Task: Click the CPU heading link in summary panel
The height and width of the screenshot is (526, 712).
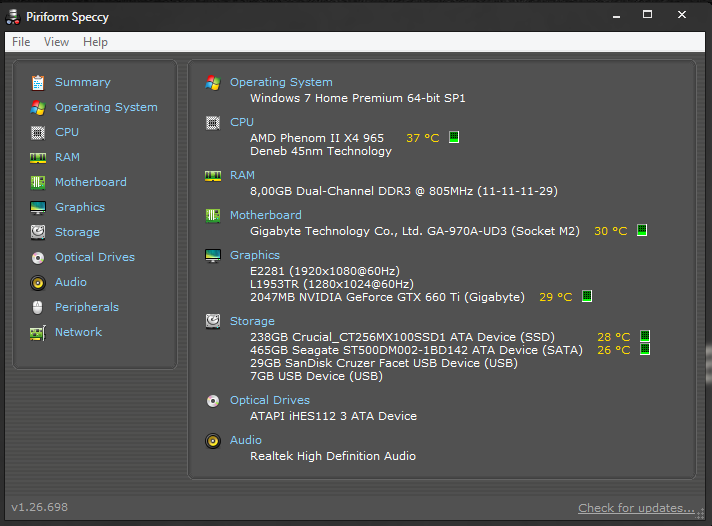Action: [x=242, y=122]
